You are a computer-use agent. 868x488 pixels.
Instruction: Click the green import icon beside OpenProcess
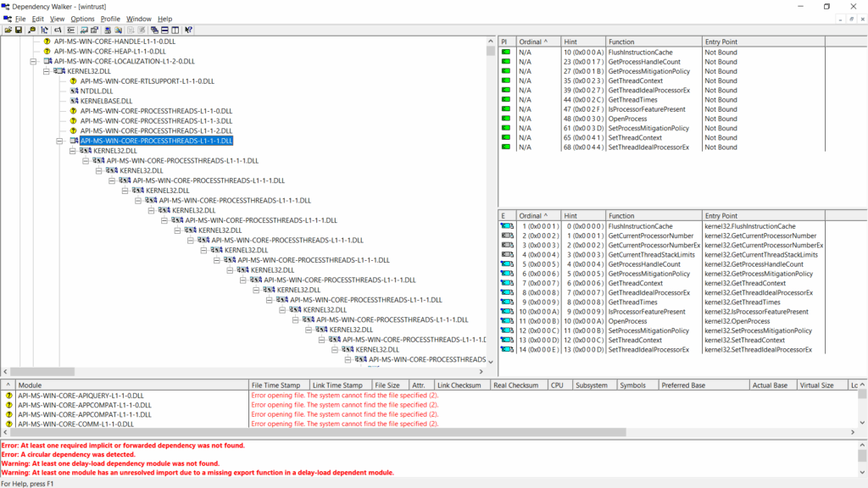[504, 119]
